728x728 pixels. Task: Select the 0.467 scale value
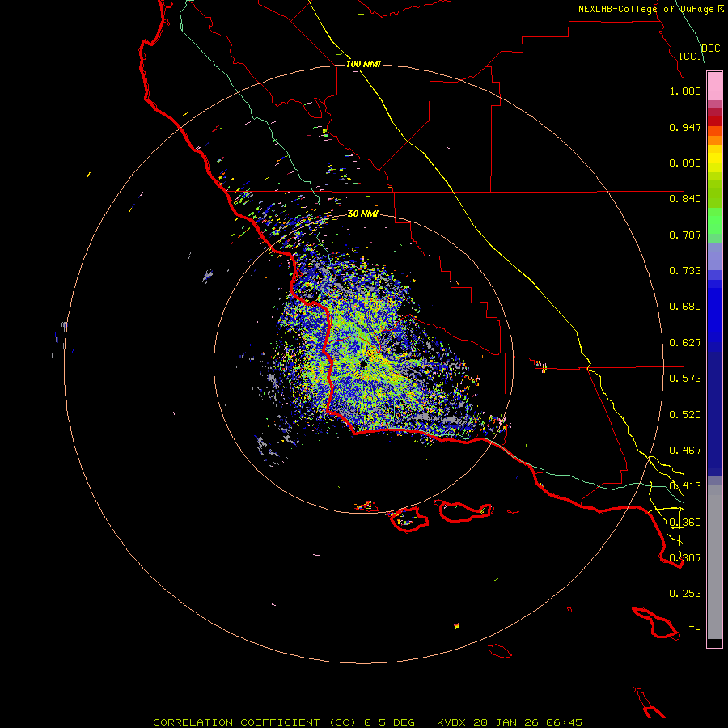click(x=685, y=451)
